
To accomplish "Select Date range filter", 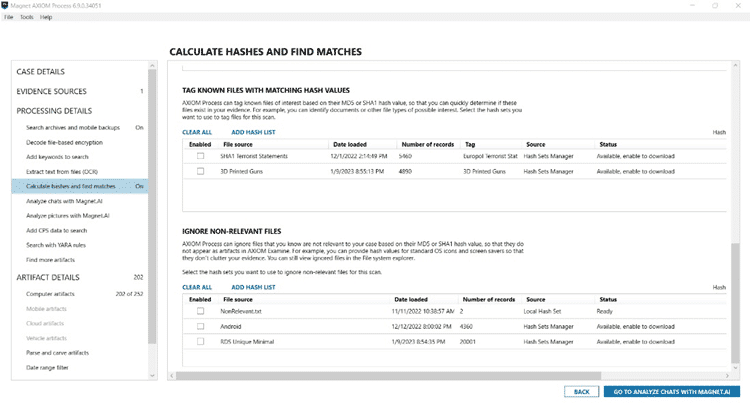I will pos(47,368).
